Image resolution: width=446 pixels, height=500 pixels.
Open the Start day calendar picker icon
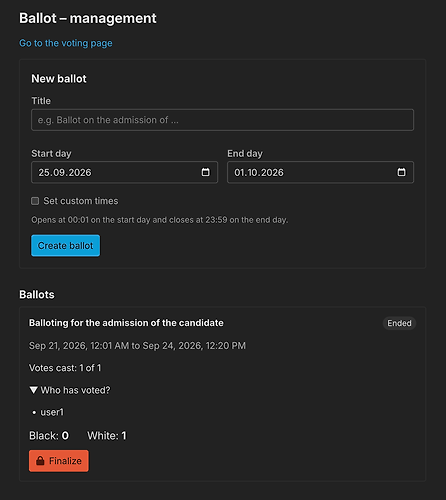click(206, 172)
